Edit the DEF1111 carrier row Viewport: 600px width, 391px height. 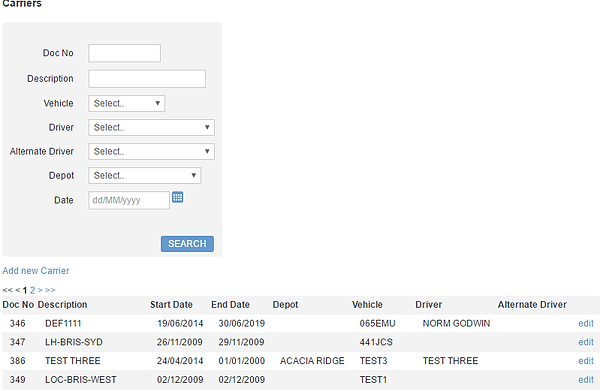586,324
